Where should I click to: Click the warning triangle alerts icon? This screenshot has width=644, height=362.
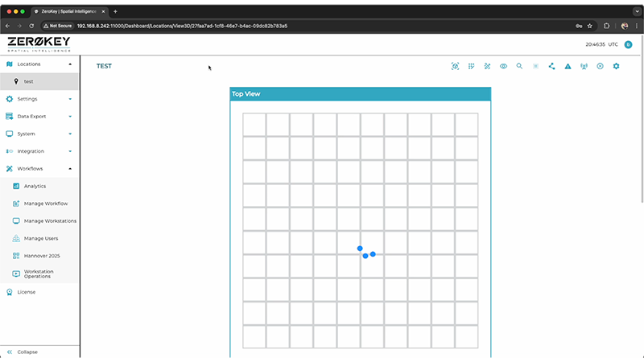(568, 66)
